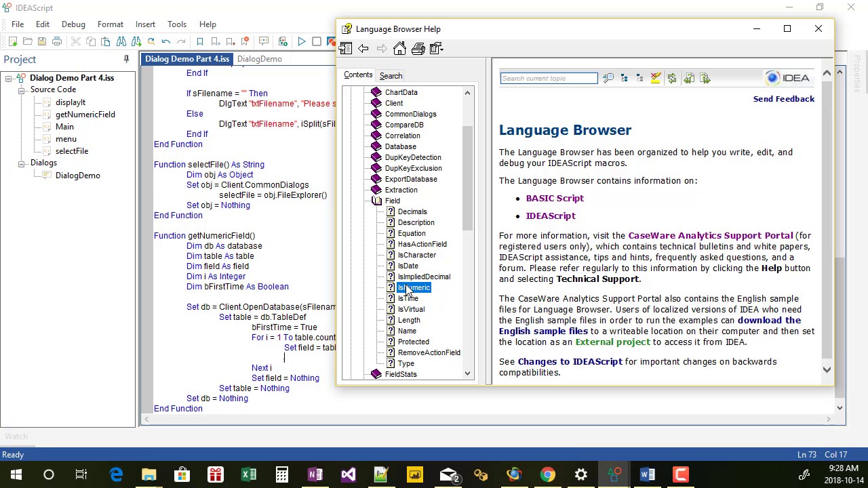868x488 pixels.
Task: Click the Print icon in IDEAScript toolbar
Action: 57,42
